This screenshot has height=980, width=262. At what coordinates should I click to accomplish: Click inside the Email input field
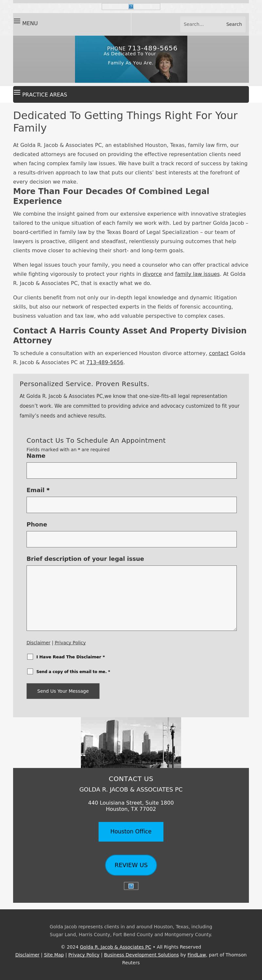click(x=131, y=505)
